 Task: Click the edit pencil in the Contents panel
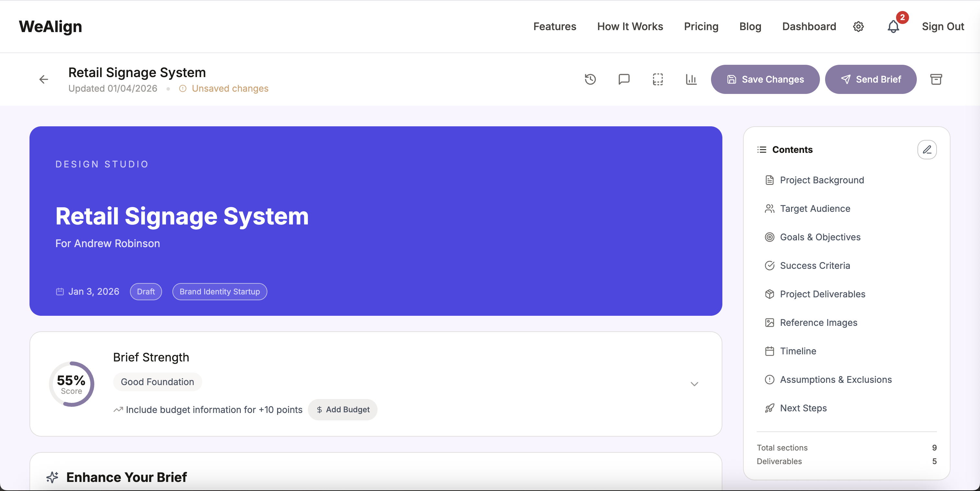click(x=927, y=149)
